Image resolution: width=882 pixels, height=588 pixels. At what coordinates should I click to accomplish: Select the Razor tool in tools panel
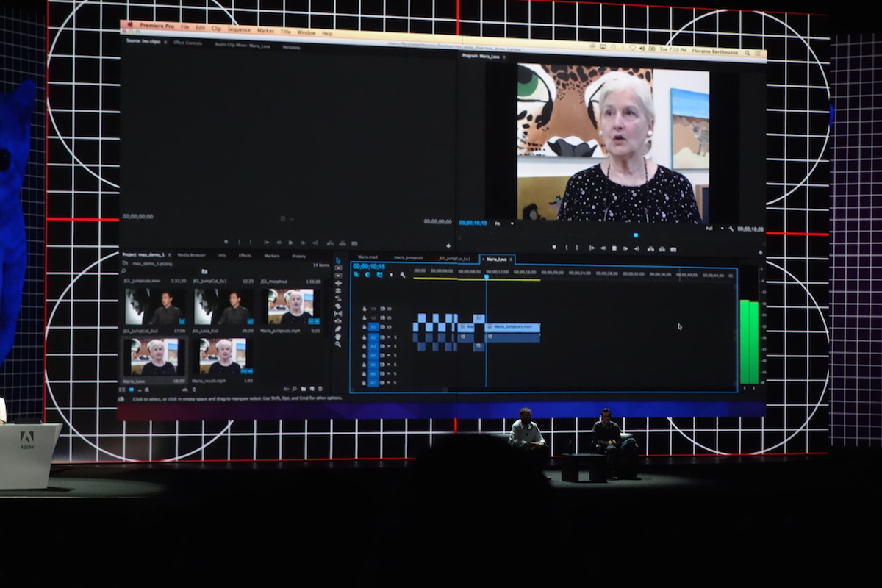tap(338, 306)
